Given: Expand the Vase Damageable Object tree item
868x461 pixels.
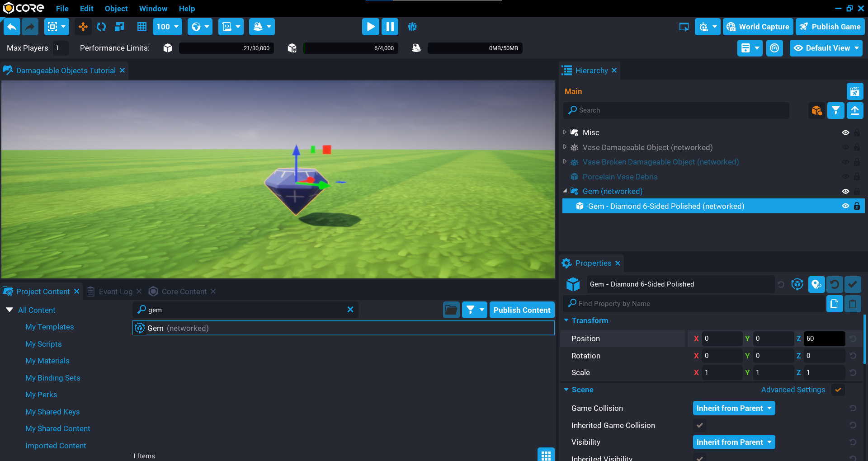Looking at the screenshot, I should click(565, 147).
